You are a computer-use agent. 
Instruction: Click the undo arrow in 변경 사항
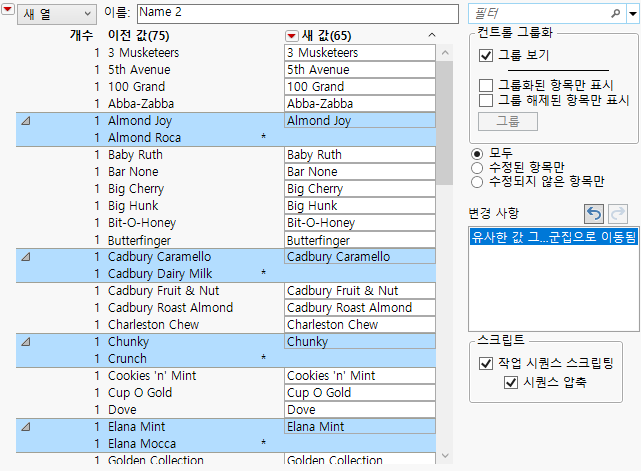(594, 213)
